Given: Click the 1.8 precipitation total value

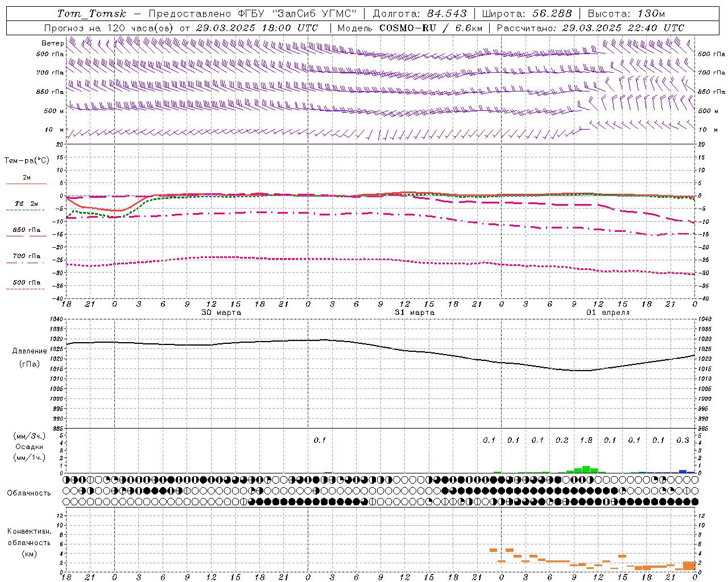Looking at the screenshot, I should (x=586, y=440).
